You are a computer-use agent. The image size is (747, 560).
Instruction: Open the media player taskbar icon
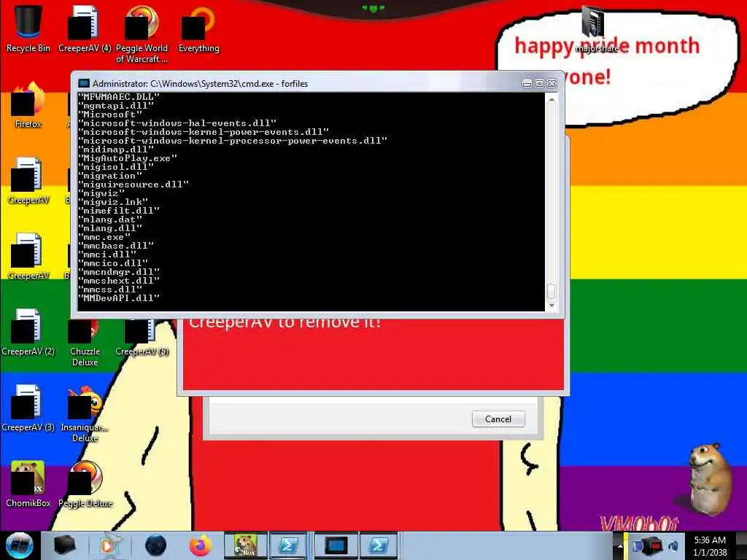110,545
